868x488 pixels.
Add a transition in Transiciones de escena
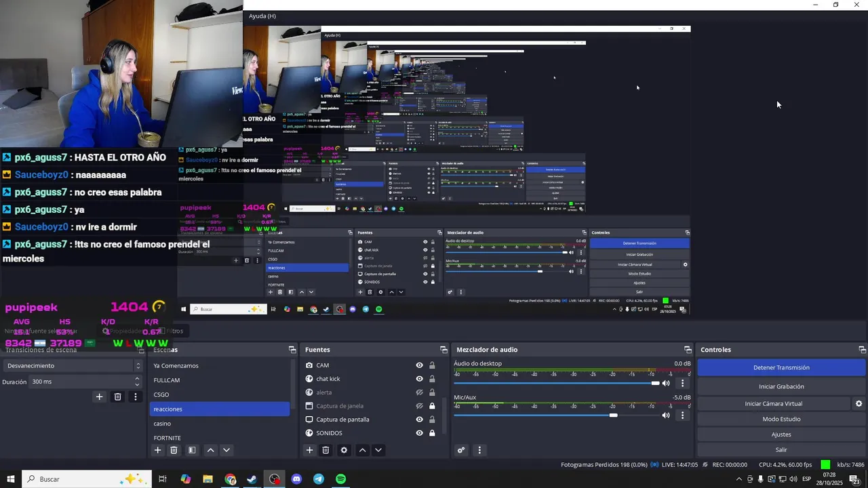click(x=99, y=396)
